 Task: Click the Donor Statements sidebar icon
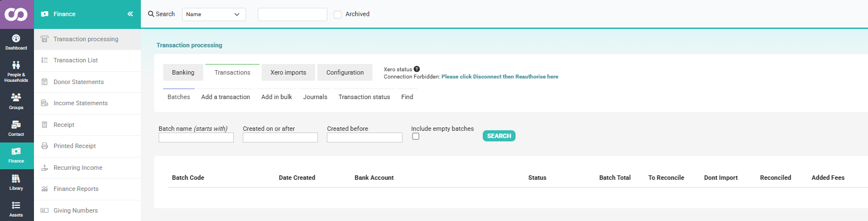click(45, 82)
